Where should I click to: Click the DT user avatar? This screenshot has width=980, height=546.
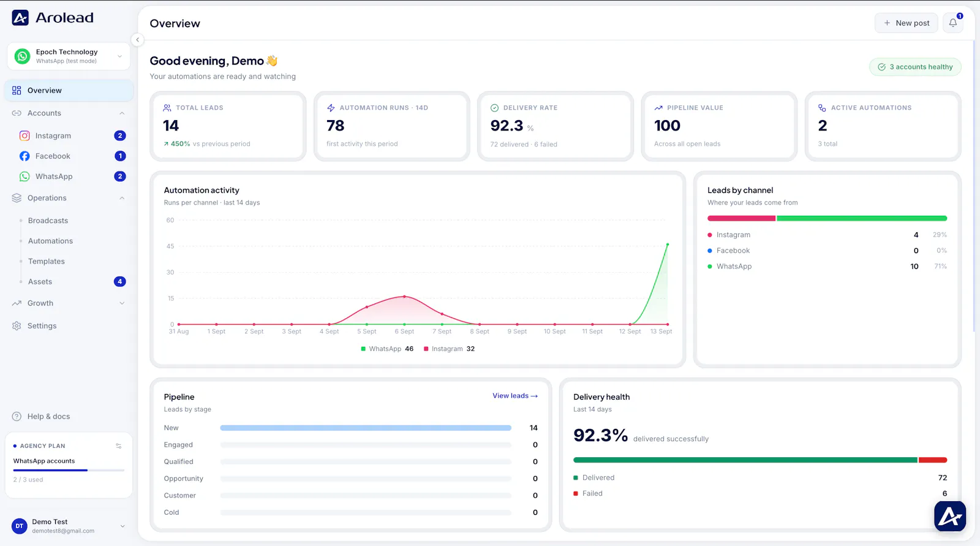pyautogui.click(x=20, y=526)
